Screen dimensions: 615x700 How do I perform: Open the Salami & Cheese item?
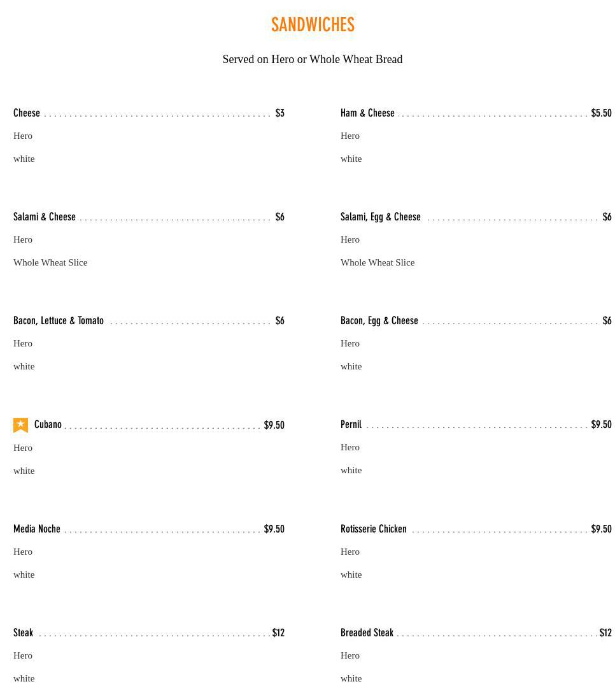point(45,217)
